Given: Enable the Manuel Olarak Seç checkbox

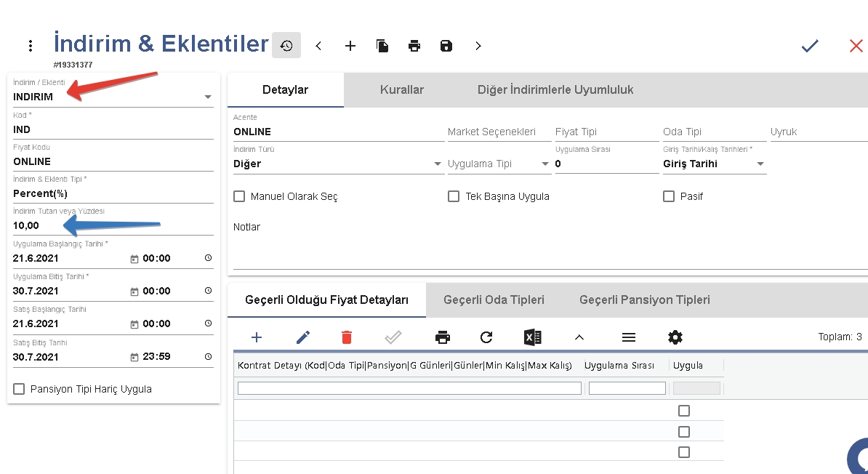Looking at the screenshot, I should tap(239, 196).
